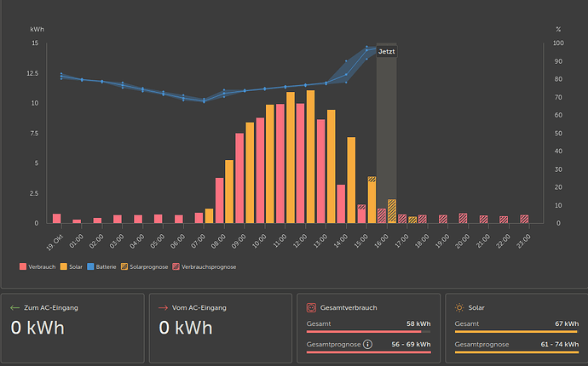Click the 61 - 74 kWh forecast value
The height and width of the screenshot is (366, 588).
(x=560, y=344)
